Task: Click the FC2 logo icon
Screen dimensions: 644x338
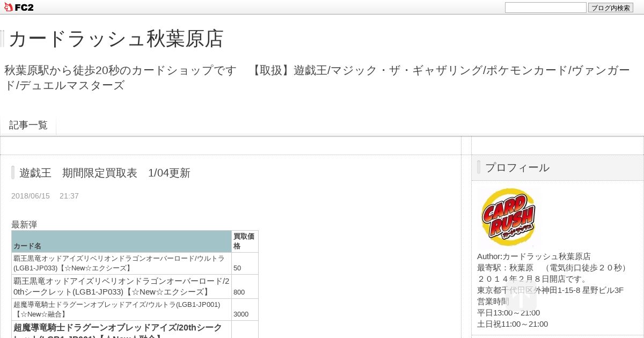Action: [19, 7]
